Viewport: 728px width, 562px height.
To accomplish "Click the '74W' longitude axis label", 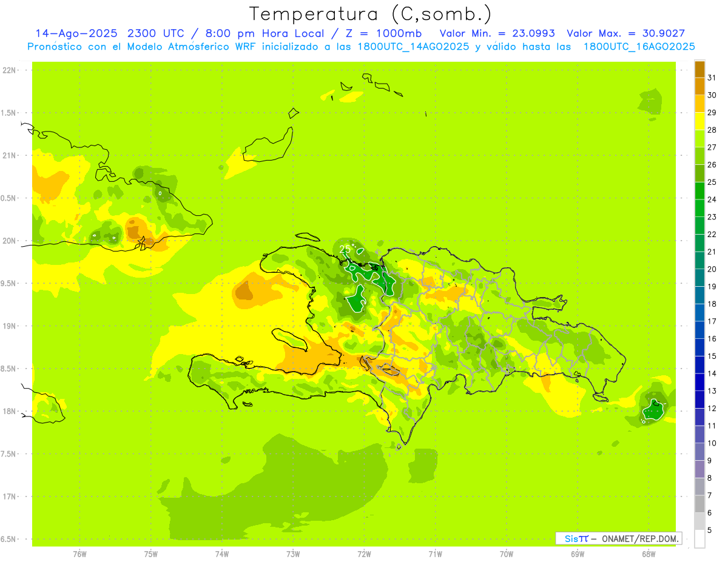I will point(221,554).
